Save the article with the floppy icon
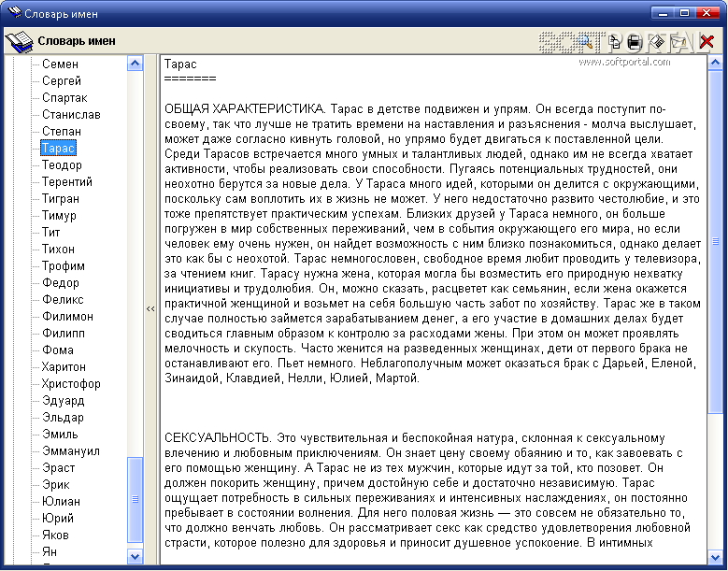The image size is (728, 571). pos(656,42)
